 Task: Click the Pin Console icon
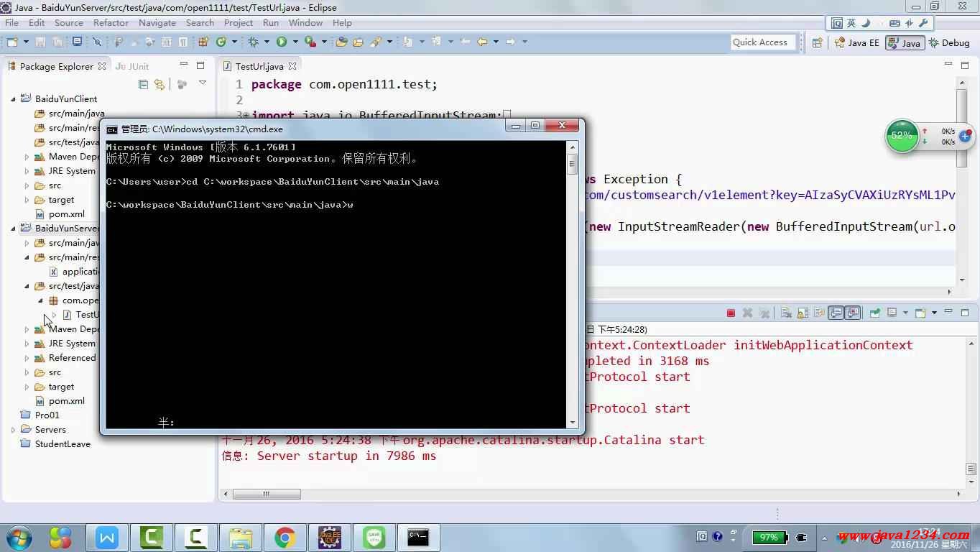click(x=874, y=313)
